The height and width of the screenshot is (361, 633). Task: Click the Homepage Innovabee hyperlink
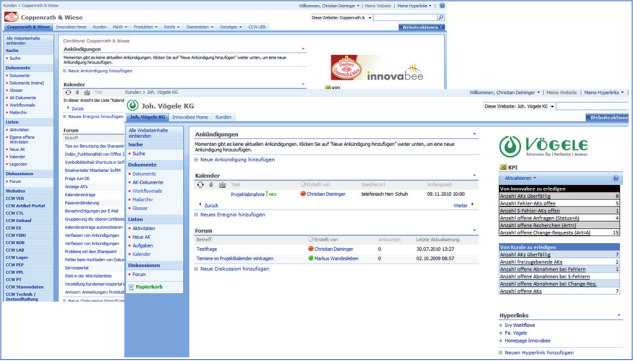(527, 341)
